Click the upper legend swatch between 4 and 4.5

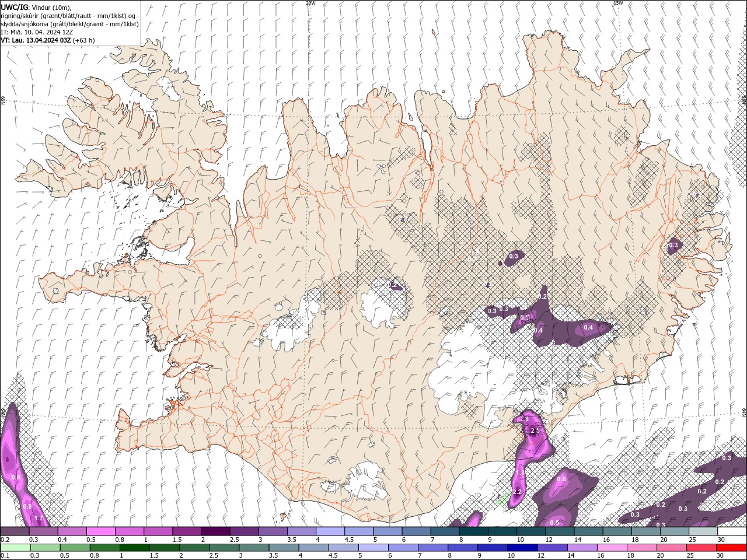click(330, 531)
